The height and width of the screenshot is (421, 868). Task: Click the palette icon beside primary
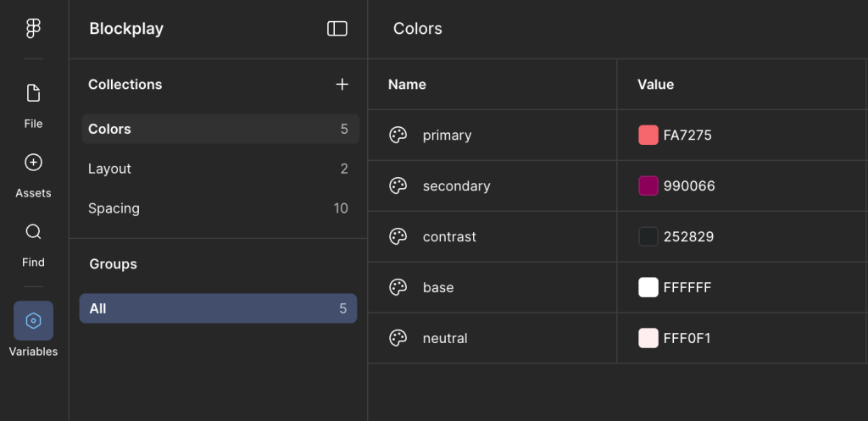point(398,136)
